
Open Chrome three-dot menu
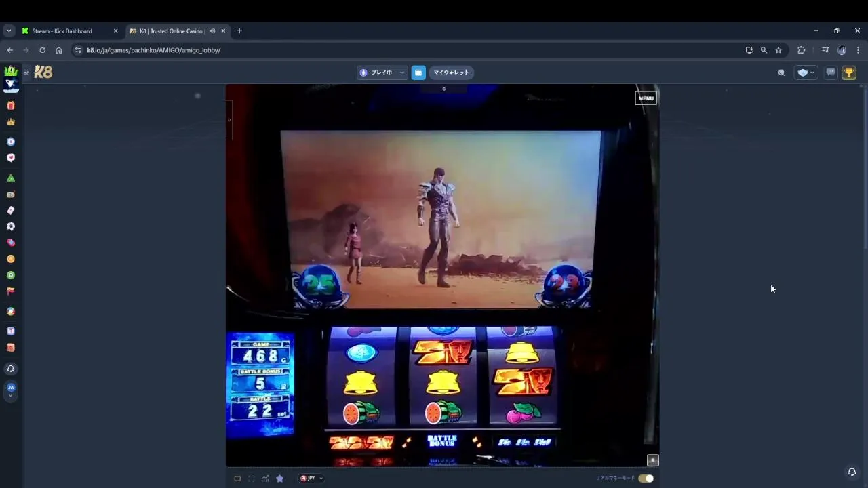(858, 50)
